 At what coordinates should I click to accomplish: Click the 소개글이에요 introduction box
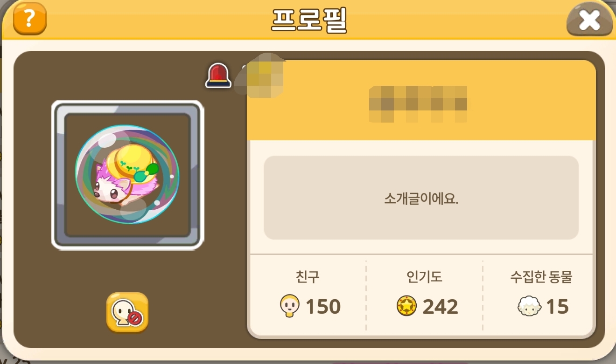(x=421, y=198)
